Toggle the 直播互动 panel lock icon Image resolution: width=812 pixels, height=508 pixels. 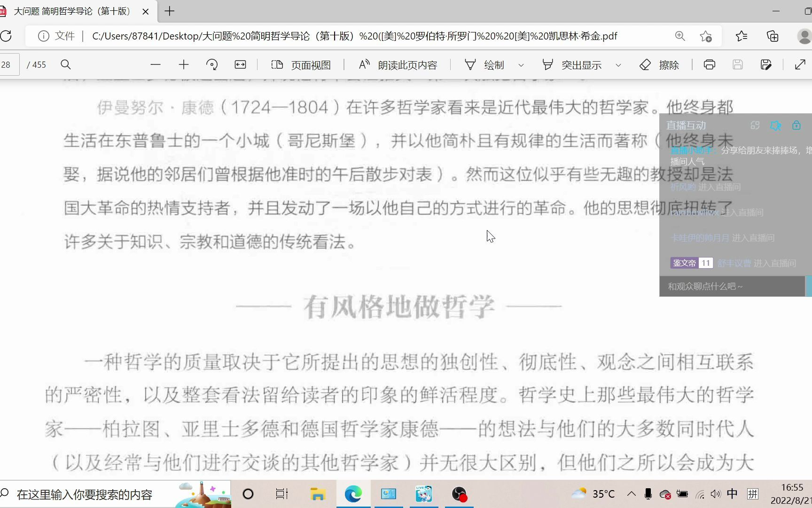click(796, 126)
